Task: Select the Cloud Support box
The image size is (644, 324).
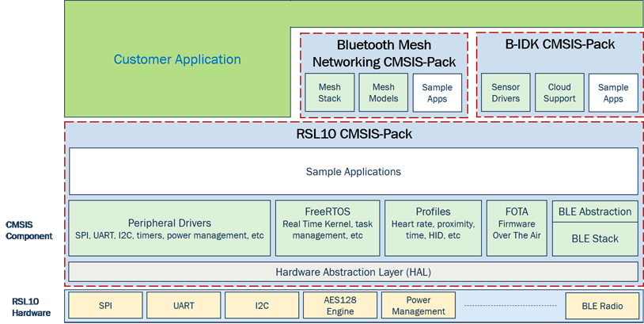Action: [x=559, y=93]
